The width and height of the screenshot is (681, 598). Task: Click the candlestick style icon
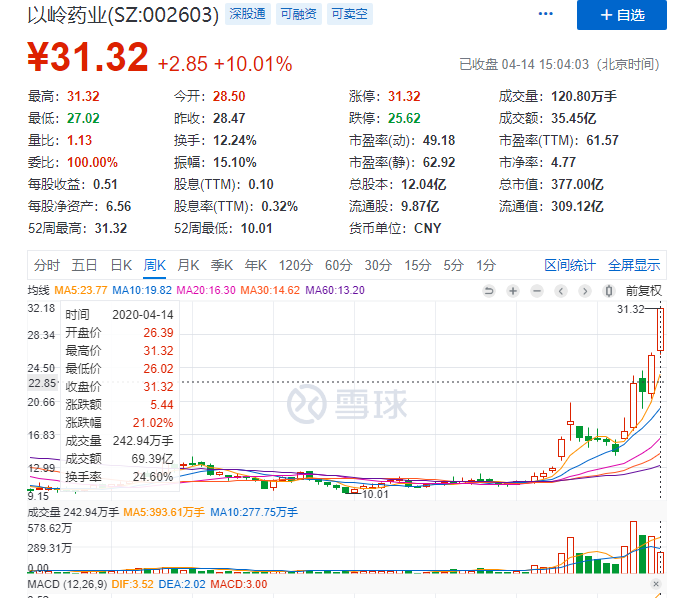point(609,291)
